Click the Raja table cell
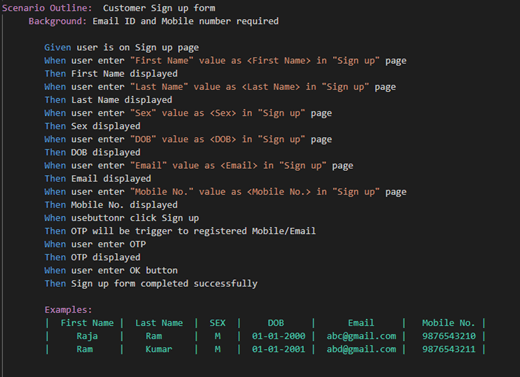The height and width of the screenshot is (377, 520). click(87, 336)
